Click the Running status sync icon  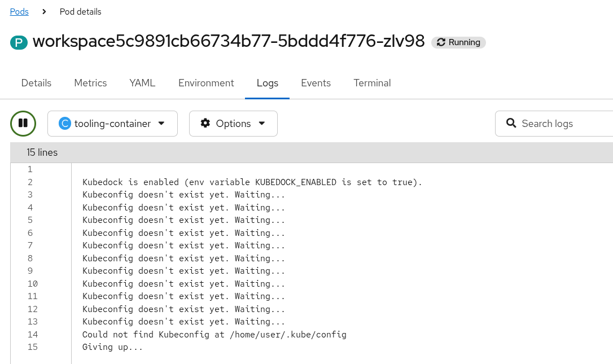(441, 42)
